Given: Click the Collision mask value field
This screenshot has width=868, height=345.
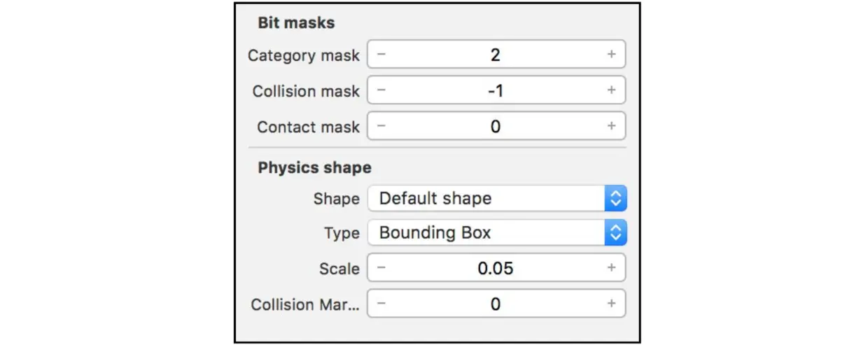Looking at the screenshot, I should point(496,90).
